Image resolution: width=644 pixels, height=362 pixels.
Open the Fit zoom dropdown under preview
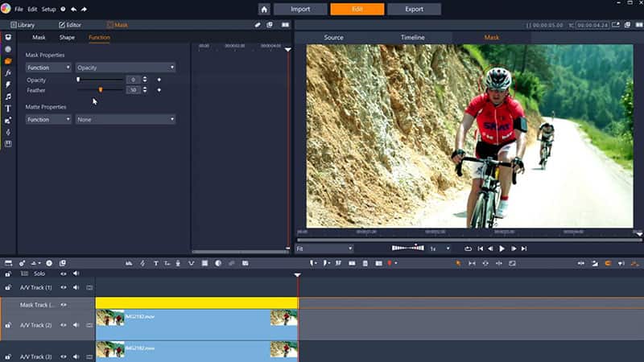point(324,249)
